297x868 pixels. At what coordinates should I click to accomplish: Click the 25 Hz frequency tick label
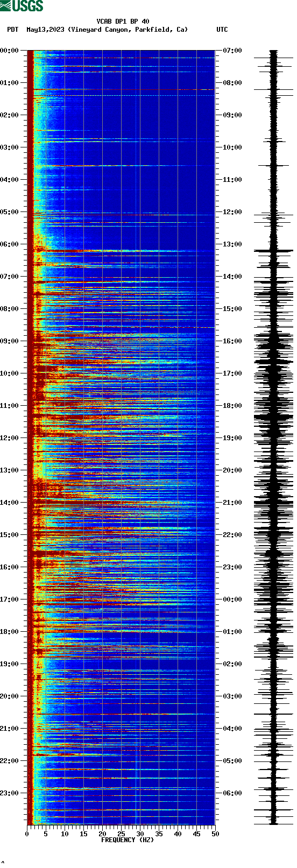(121, 834)
